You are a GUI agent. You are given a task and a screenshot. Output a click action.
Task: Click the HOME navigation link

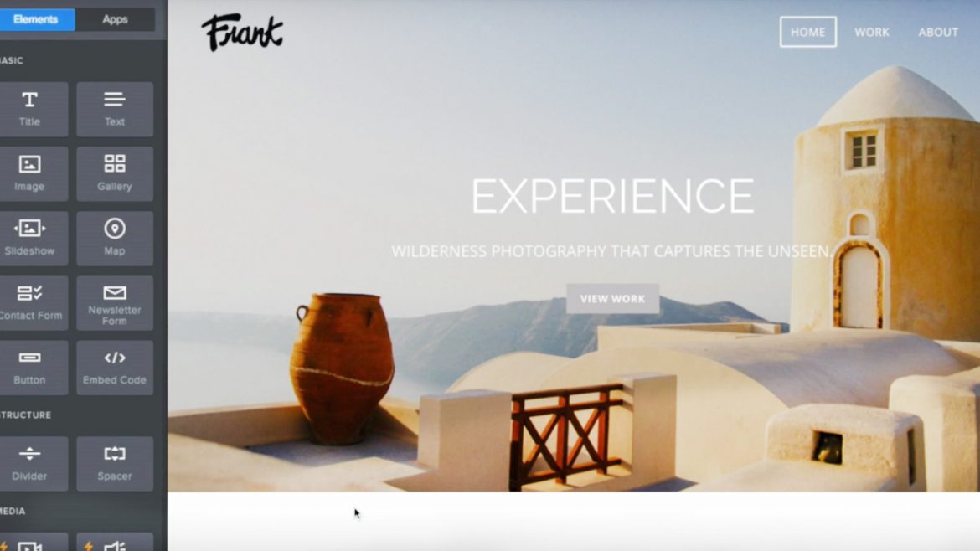(x=807, y=32)
